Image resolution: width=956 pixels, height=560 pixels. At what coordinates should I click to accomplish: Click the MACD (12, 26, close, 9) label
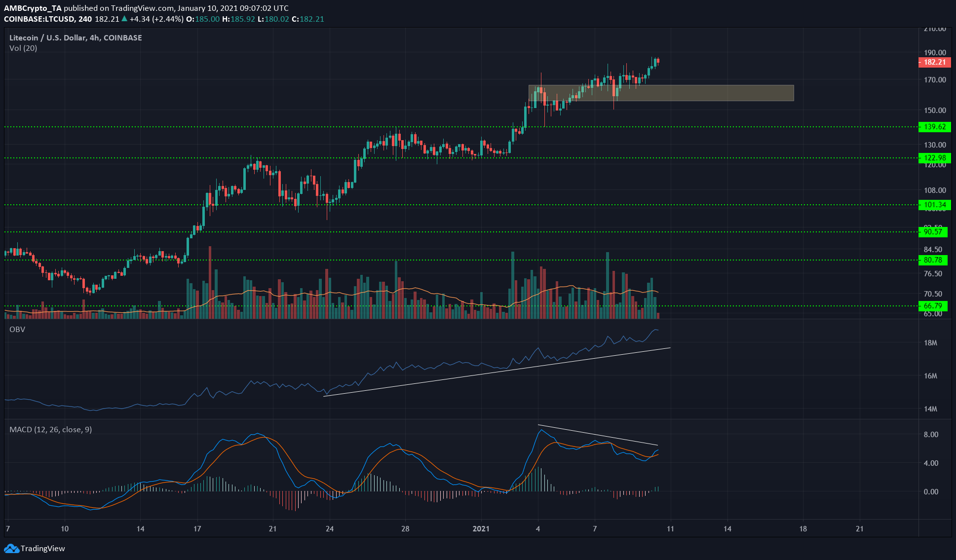51,430
